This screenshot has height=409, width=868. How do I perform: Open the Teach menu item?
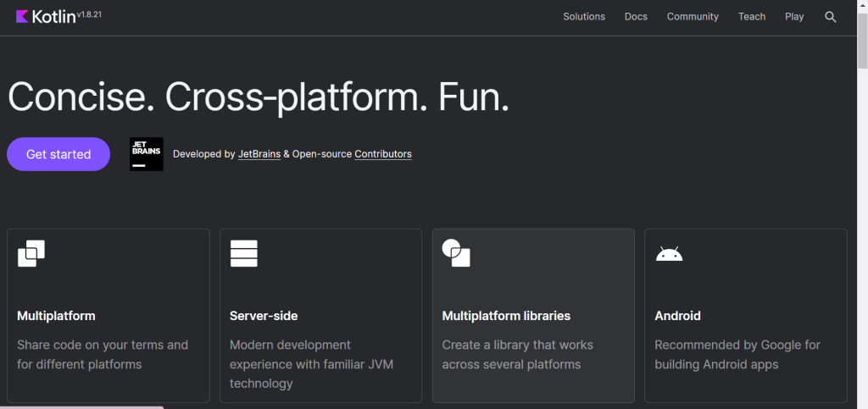pyautogui.click(x=752, y=17)
